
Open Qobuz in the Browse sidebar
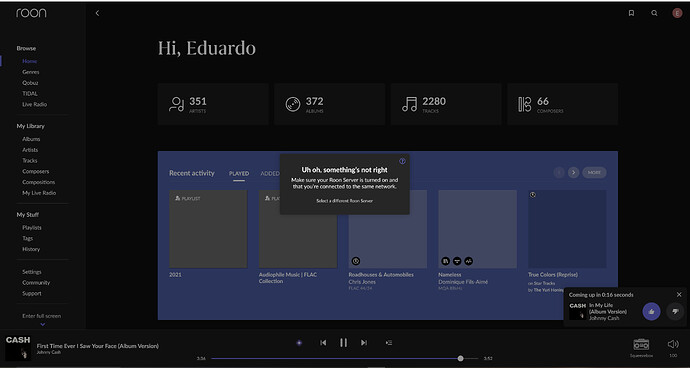click(30, 83)
